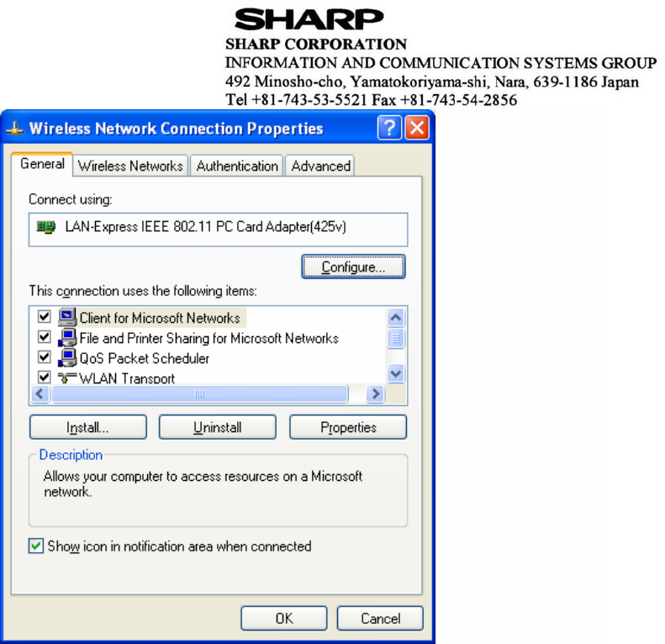Click the Show icon in notification area label
This screenshot has height=644, width=665.
point(179,546)
